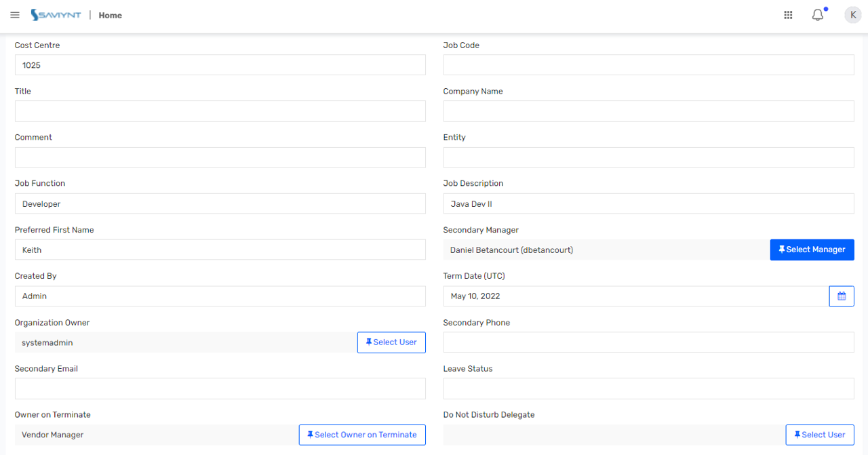
Task: Click Select User for Organization Owner
Action: (x=391, y=342)
